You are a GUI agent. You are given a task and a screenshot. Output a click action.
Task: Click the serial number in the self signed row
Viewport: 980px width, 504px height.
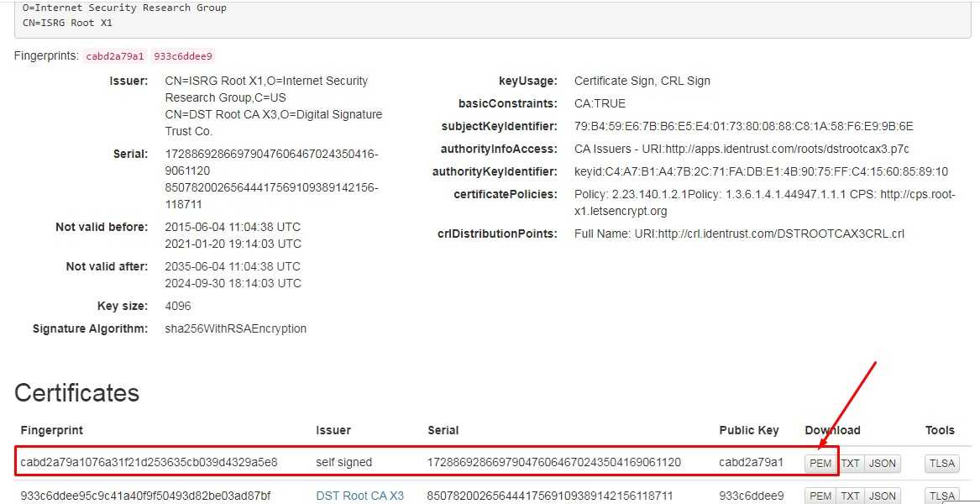(554, 462)
